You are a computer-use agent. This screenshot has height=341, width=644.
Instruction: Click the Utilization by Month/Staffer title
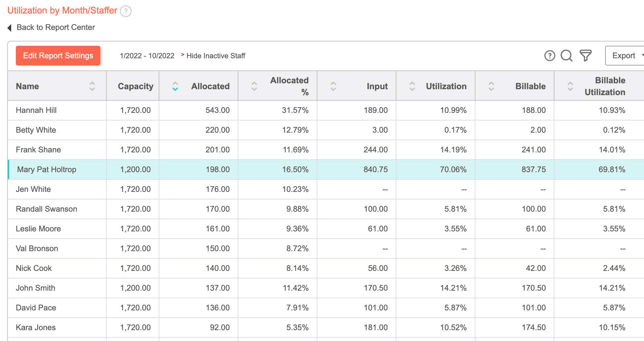coord(62,11)
